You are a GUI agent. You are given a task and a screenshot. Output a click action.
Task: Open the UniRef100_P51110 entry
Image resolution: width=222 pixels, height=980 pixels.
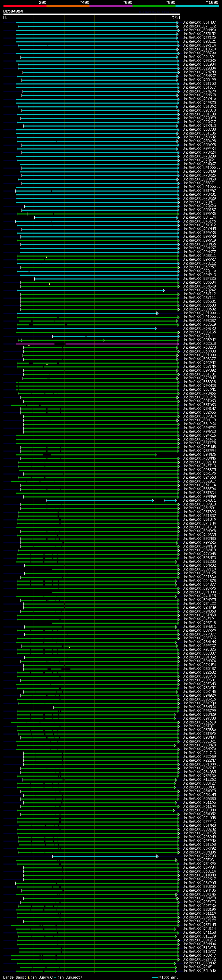[199, 913]
